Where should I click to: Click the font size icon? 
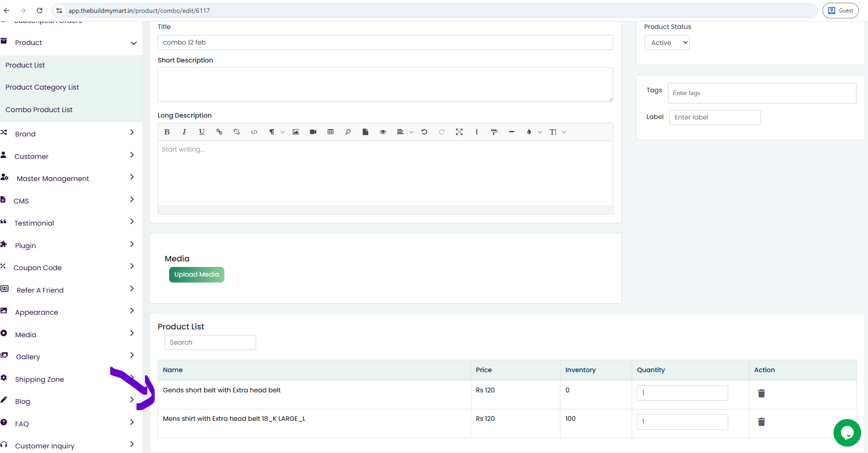[x=553, y=132]
